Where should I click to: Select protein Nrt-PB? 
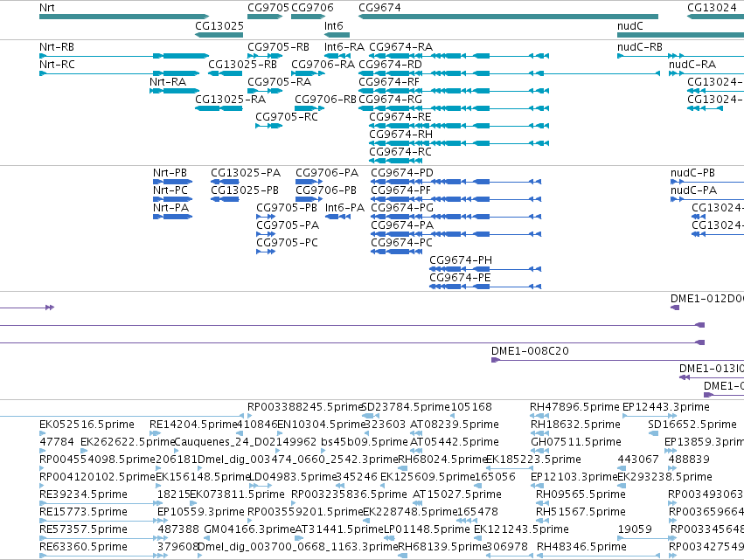tap(170, 173)
